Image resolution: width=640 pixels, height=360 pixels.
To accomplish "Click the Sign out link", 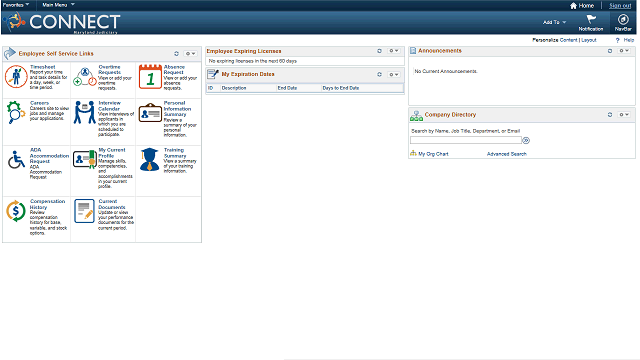I will 620,6.
